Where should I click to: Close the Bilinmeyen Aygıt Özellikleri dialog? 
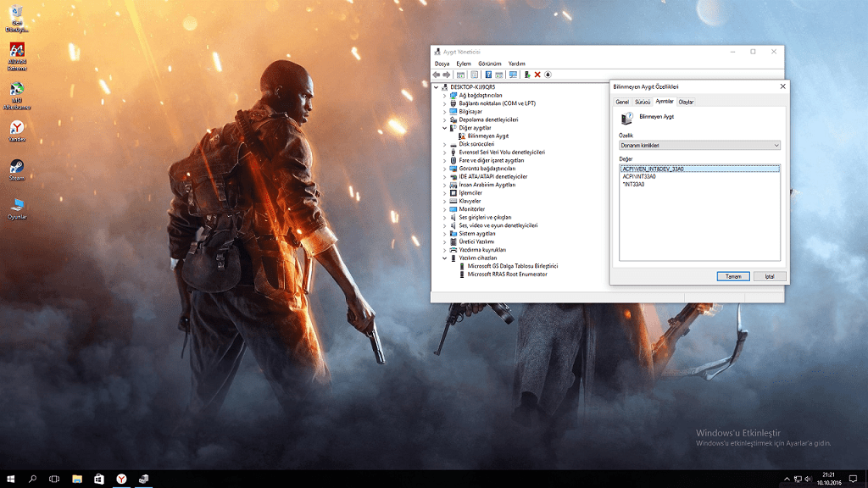click(x=782, y=86)
